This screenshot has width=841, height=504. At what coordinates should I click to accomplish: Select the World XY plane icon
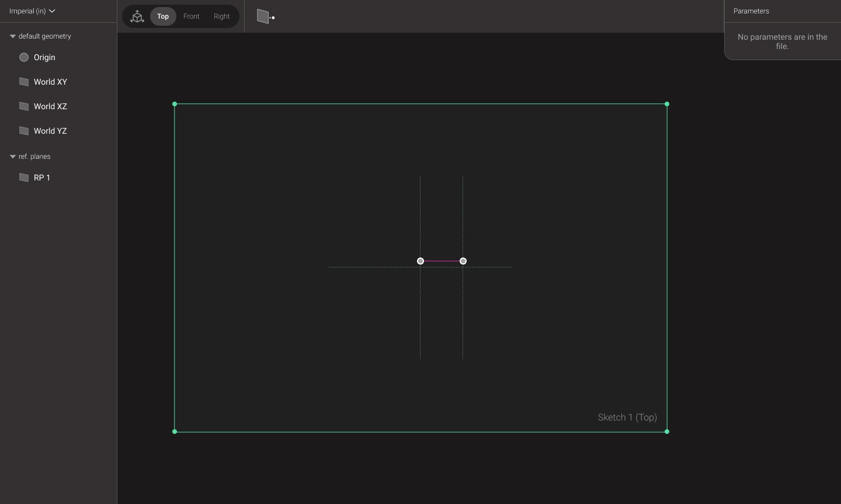click(x=24, y=82)
